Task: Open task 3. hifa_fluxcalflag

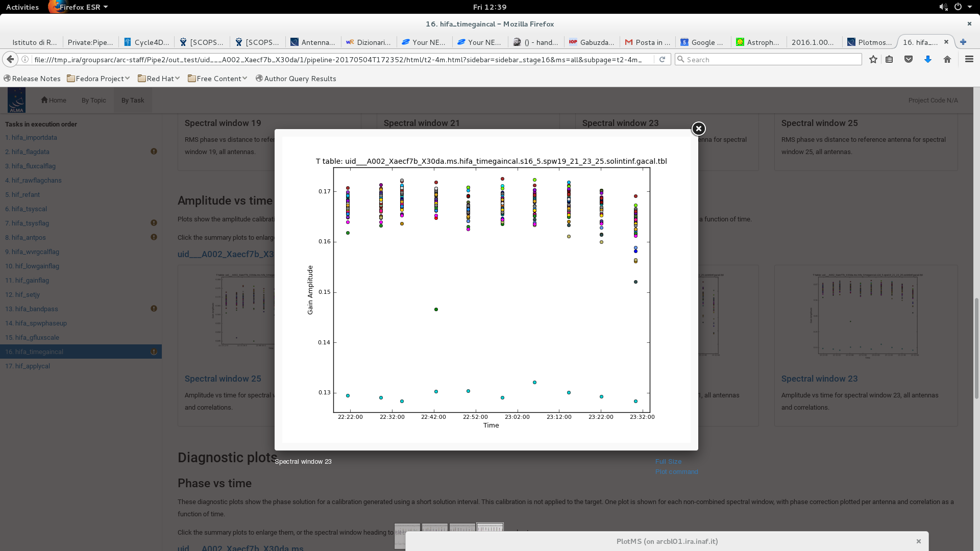Action: (x=30, y=166)
